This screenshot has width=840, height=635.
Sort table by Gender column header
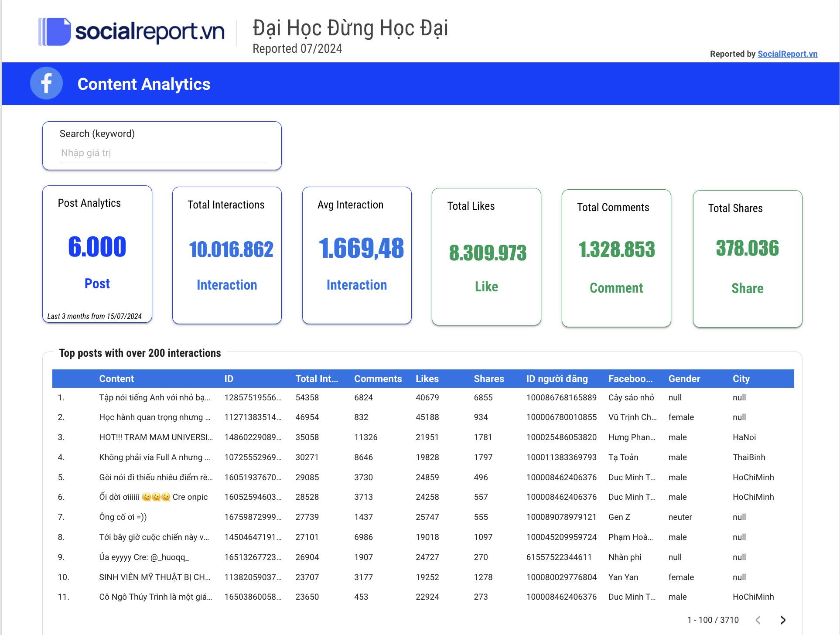pos(684,379)
